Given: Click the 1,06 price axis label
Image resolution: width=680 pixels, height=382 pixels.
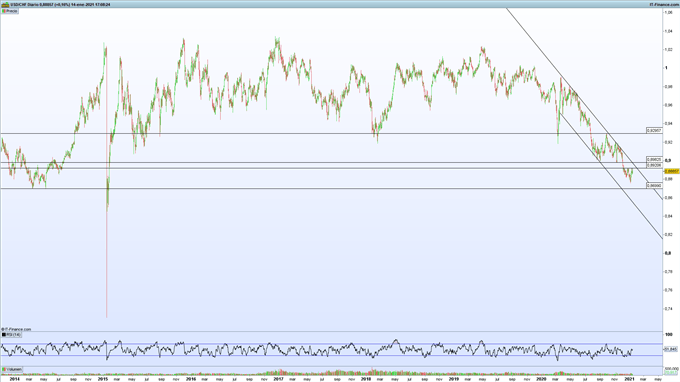Looking at the screenshot, I should pos(669,13).
